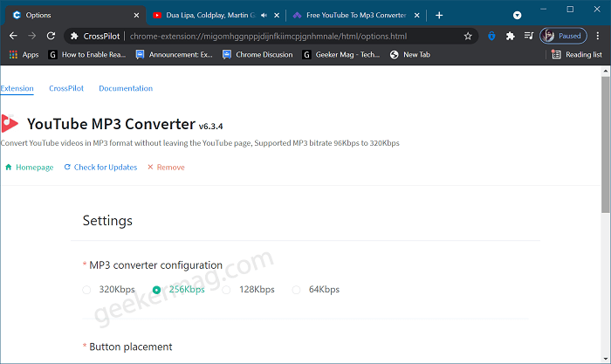
Task: Close Free YouTube To Mp3 Converter tab
Action: tap(417, 15)
